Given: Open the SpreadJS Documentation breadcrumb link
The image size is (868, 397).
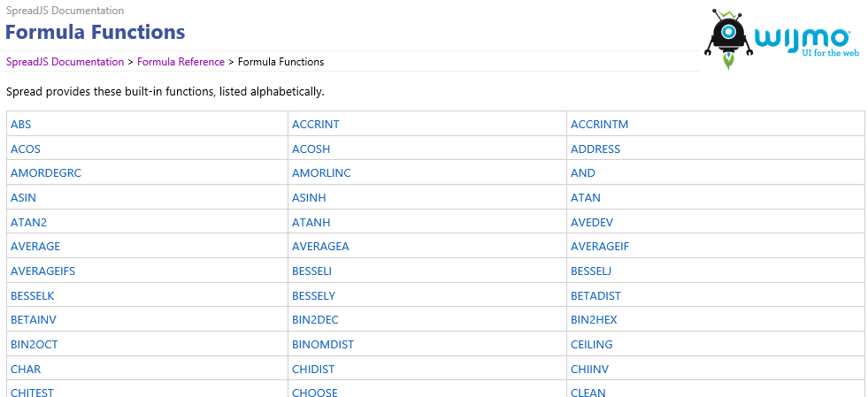Looking at the screenshot, I should tap(65, 62).
